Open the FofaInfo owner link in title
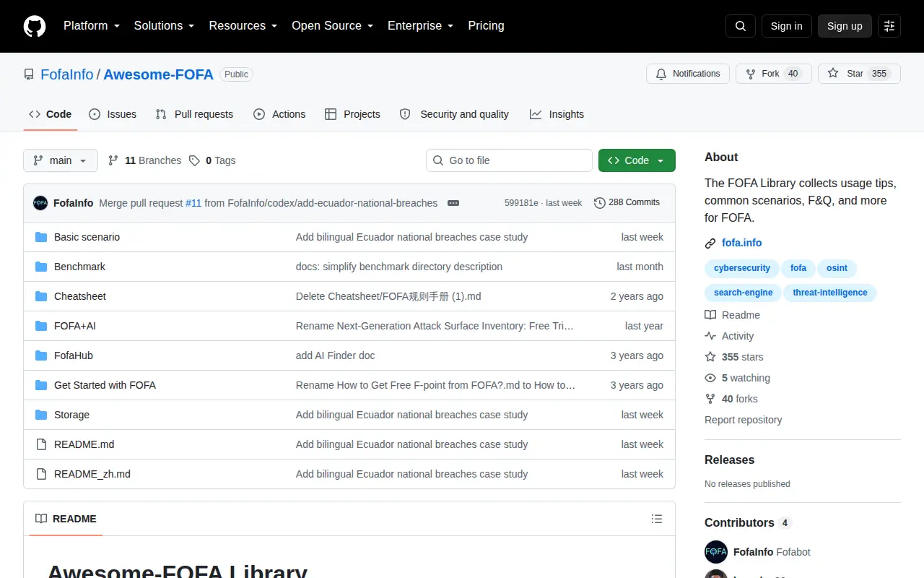 pos(67,74)
